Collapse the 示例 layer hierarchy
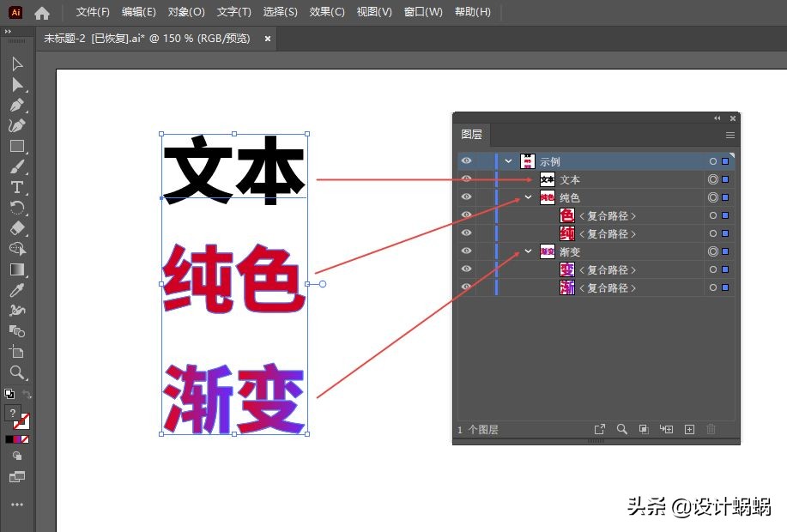Screen dimensions: 787x532 coord(508,160)
